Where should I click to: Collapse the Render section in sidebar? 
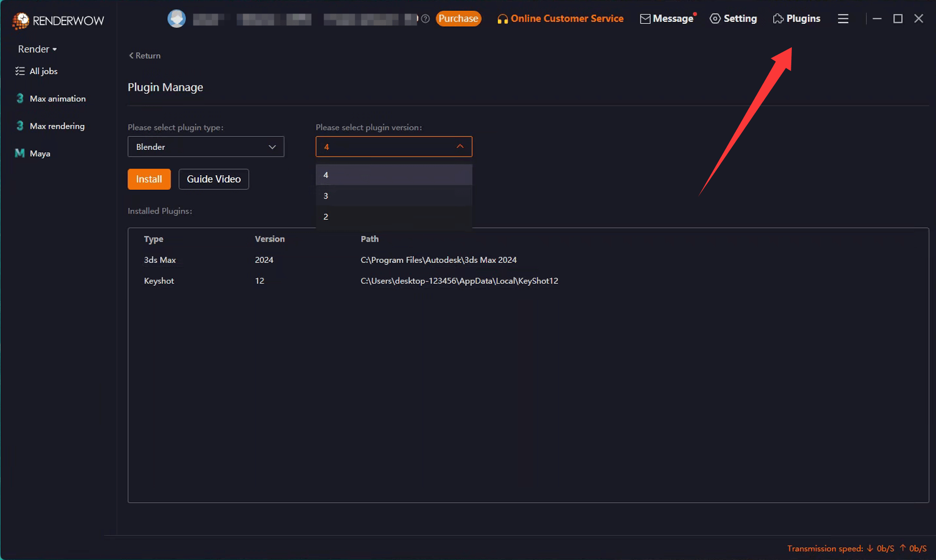[36, 49]
